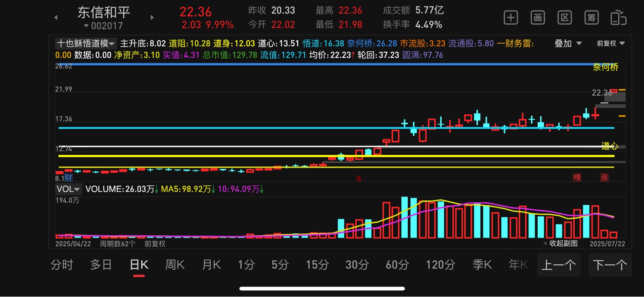Switch to 年K tab

518,265
